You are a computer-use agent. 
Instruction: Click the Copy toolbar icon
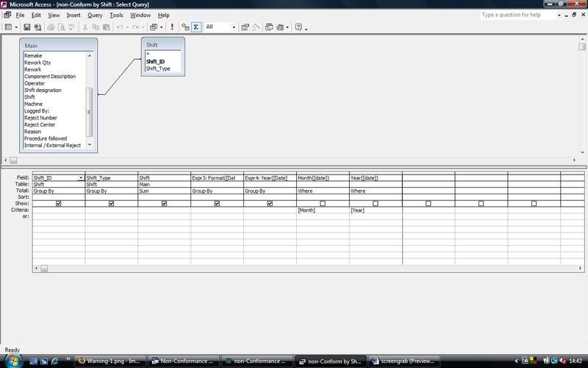click(x=96, y=27)
